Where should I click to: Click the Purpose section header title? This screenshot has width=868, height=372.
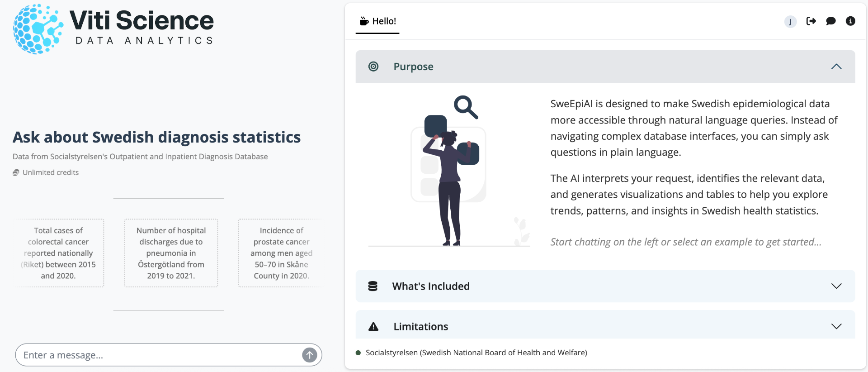(413, 67)
